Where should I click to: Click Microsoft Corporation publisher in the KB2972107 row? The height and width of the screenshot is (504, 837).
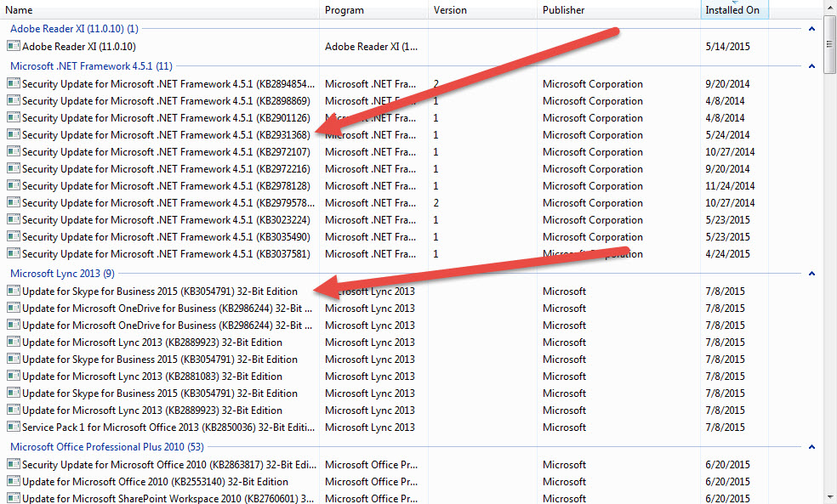coord(593,152)
